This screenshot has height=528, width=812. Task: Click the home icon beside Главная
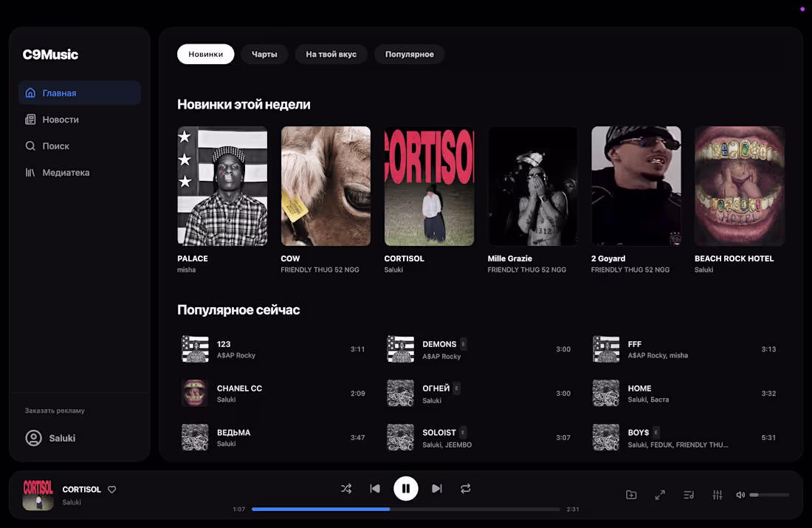coord(30,93)
